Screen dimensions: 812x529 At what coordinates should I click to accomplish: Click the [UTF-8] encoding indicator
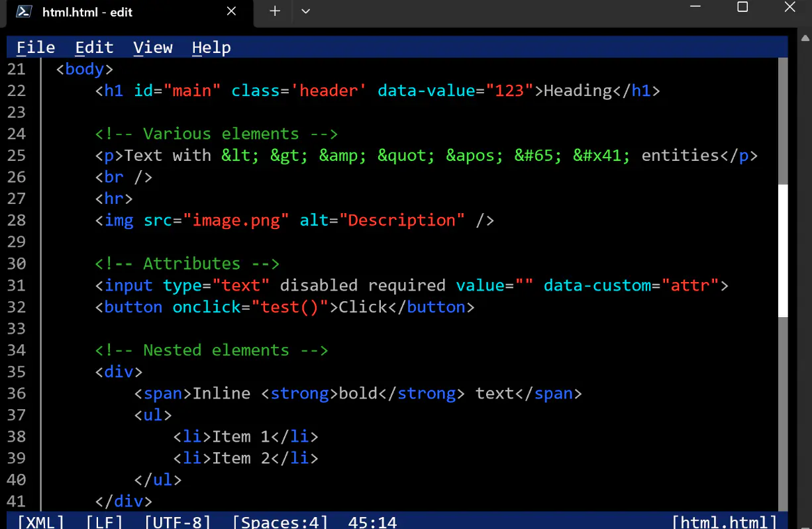tap(178, 522)
